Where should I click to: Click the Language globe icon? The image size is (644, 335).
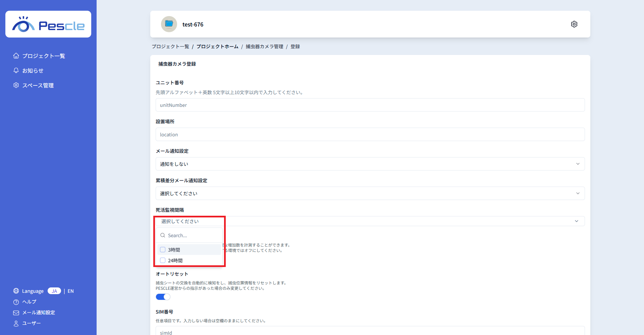click(16, 291)
